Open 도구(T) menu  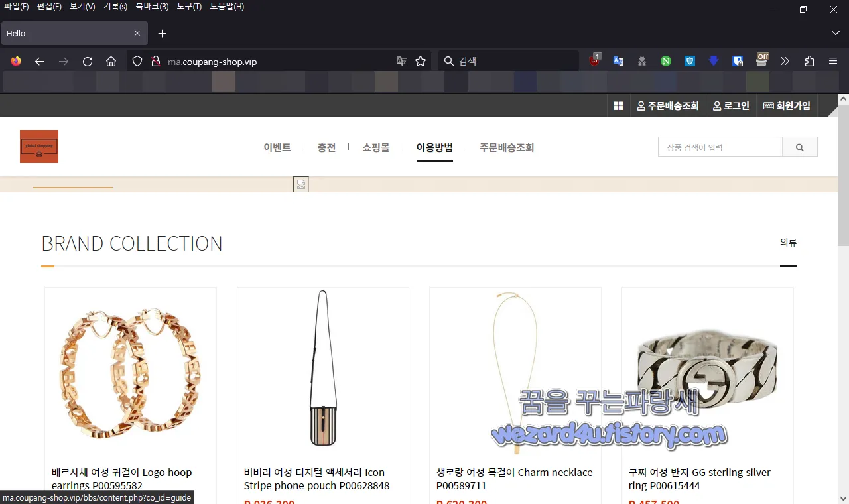coord(189,7)
